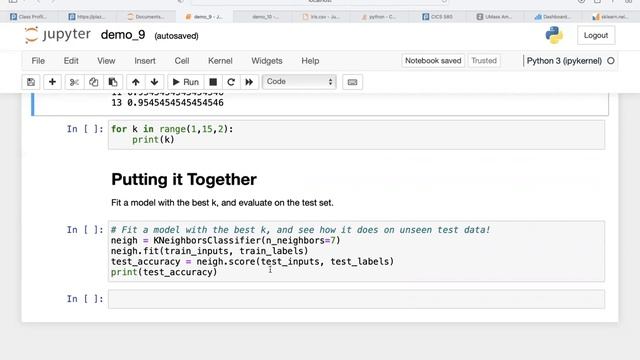The height and width of the screenshot is (360, 640).
Task: Interrupt the kernel with the stop icon
Action: click(x=213, y=82)
